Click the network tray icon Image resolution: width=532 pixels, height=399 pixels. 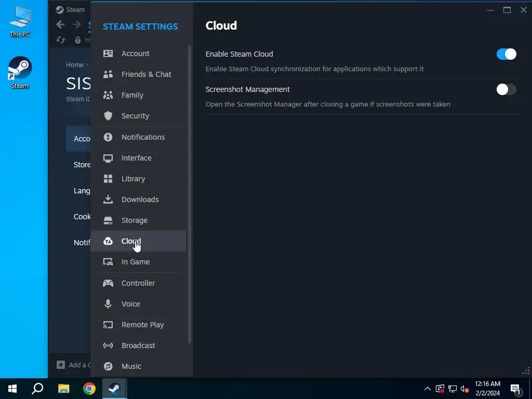(453, 389)
